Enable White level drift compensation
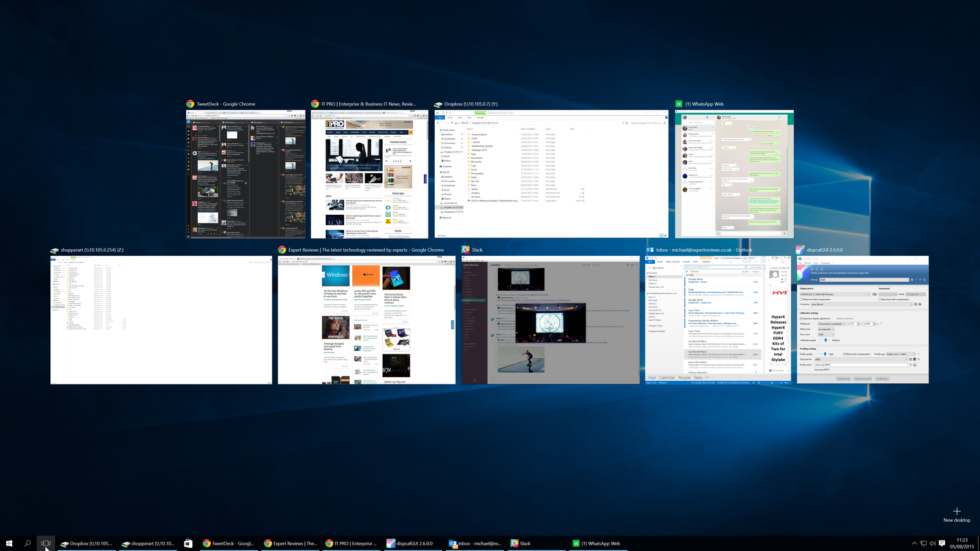 pos(801,299)
